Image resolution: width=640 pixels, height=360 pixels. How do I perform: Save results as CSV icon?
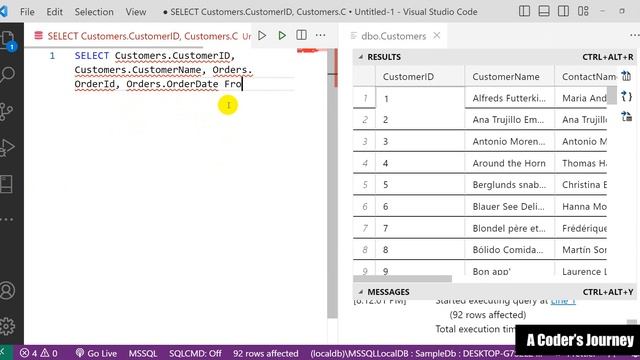click(626, 76)
